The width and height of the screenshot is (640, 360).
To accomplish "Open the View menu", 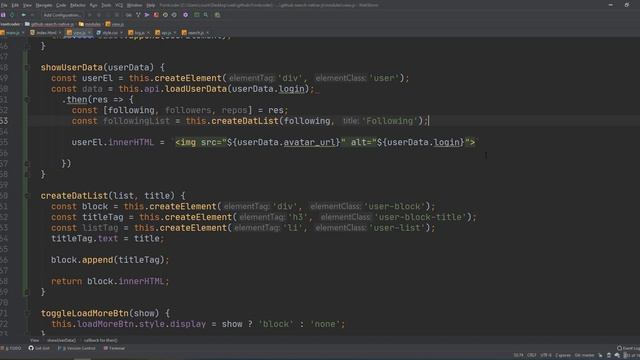I will pos(27,5).
